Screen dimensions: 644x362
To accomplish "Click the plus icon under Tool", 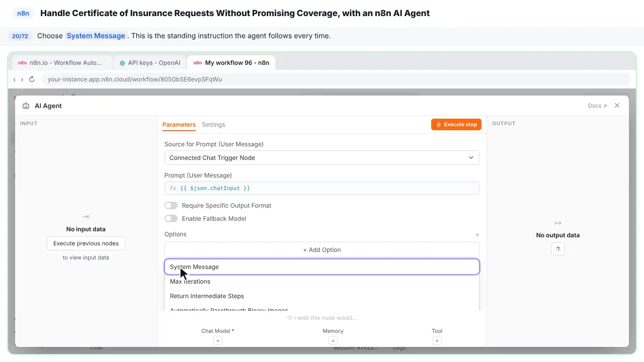I will coord(437,340).
